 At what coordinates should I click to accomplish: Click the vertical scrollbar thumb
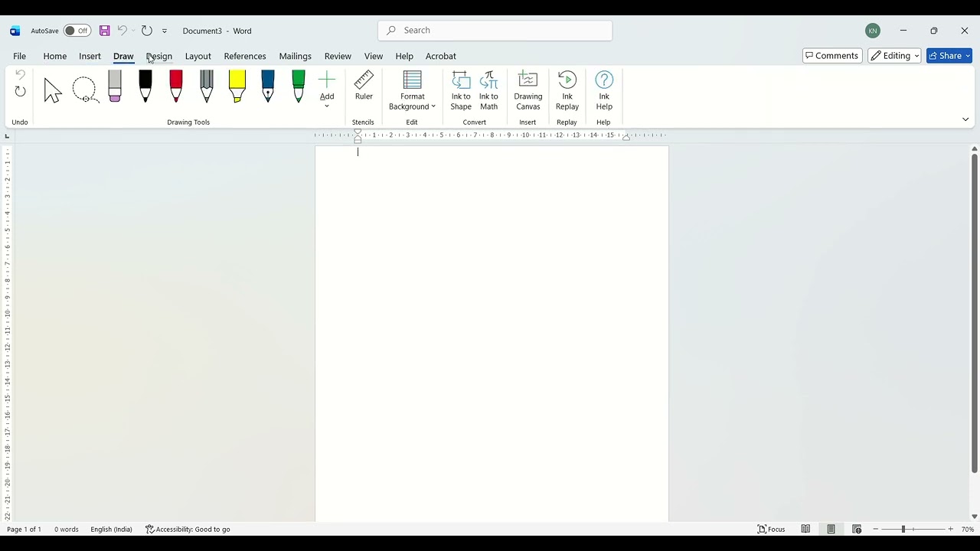(x=974, y=313)
